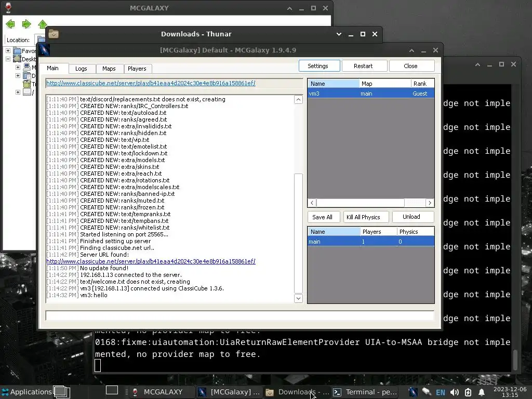The height and width of the screenshot is (399, 532).
Task: Click the players list left scroll arrow
Action: click(x=312, y=203)
